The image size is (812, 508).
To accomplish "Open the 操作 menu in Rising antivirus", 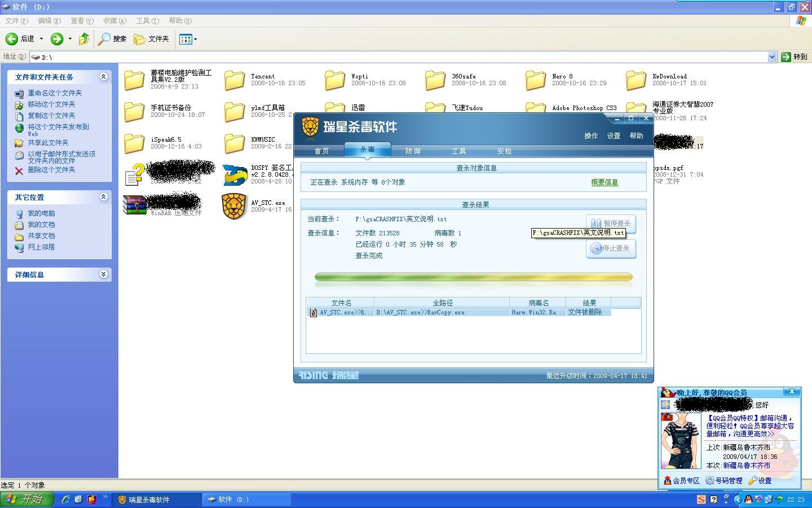I will tap(591, 136).
